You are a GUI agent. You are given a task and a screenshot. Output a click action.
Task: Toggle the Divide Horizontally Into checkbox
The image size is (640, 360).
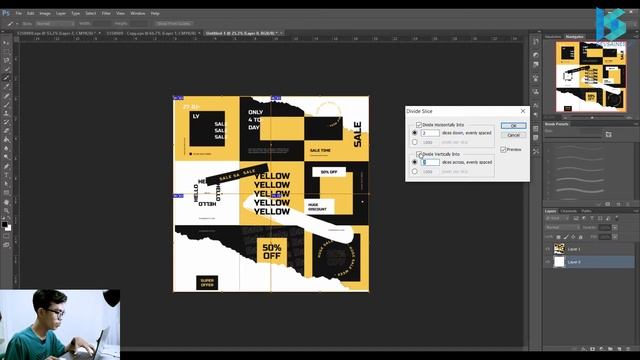pos(419,124)
